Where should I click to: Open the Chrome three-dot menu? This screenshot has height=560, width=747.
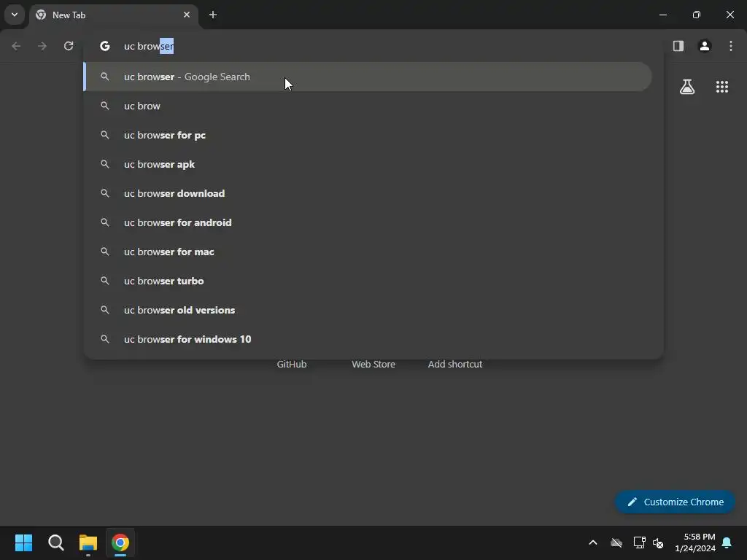pyautogui.click(x=731, y=46)
